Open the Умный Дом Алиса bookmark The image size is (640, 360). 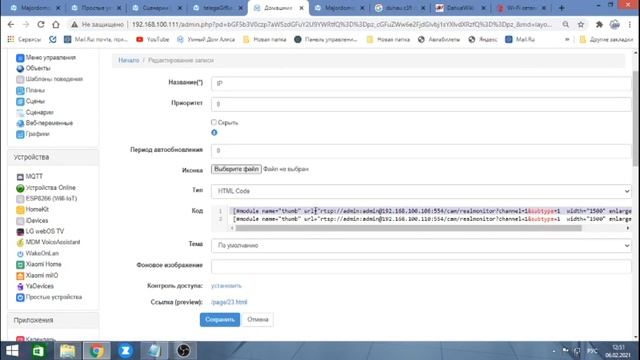(206, 40)
